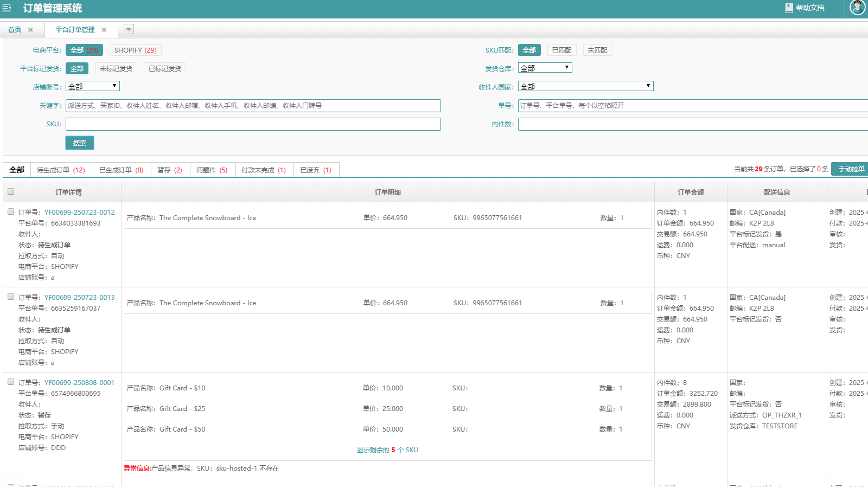Switch to the 问题件 (5) tab
This screenshot has height=488, width=868.
coord(212,170)
